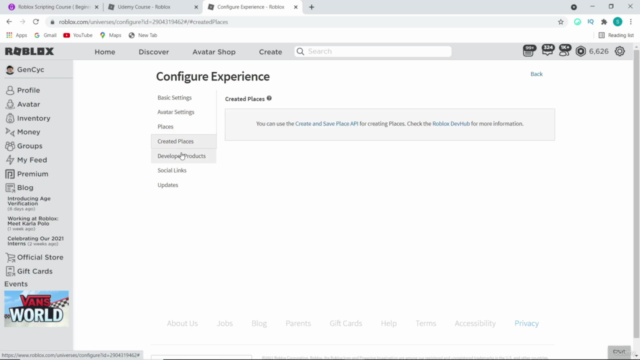
Task: Select Updates in configure menu
Action: pos(183,185)
